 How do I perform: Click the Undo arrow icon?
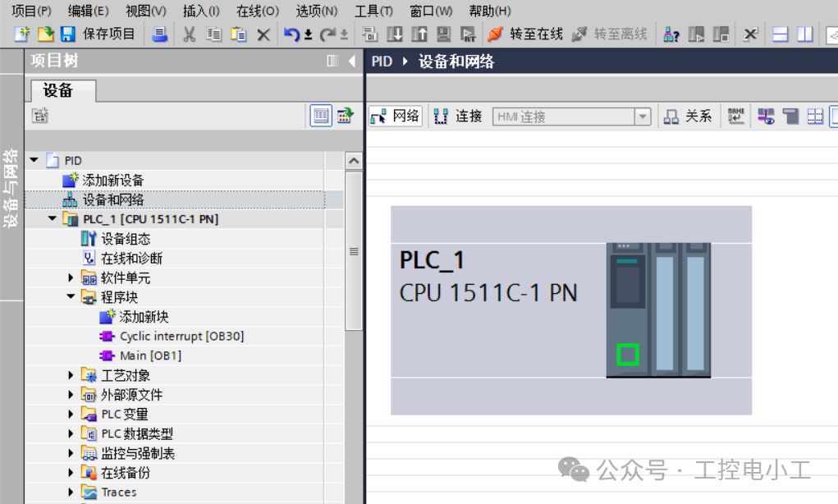click(291, 34)
